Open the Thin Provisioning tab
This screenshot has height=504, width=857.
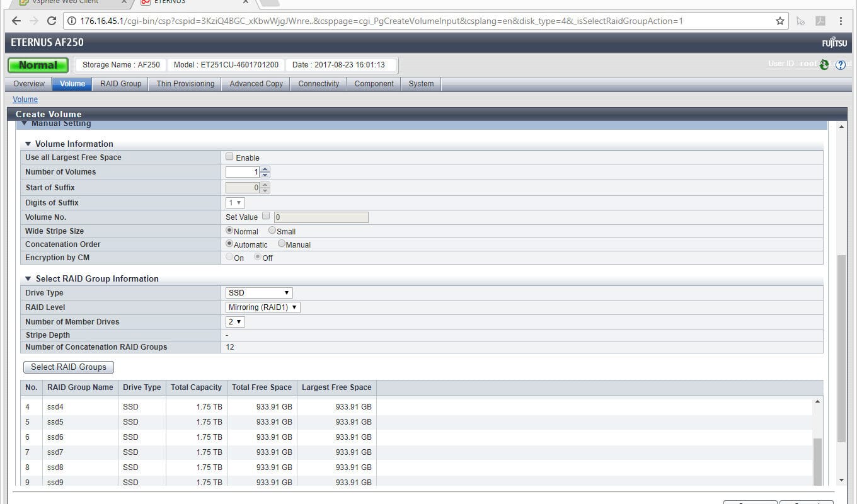(185, 84)
